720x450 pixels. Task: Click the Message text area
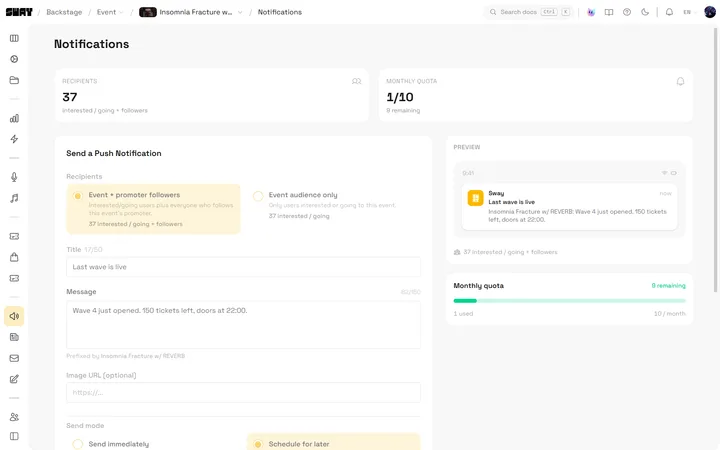pos(243,325)
